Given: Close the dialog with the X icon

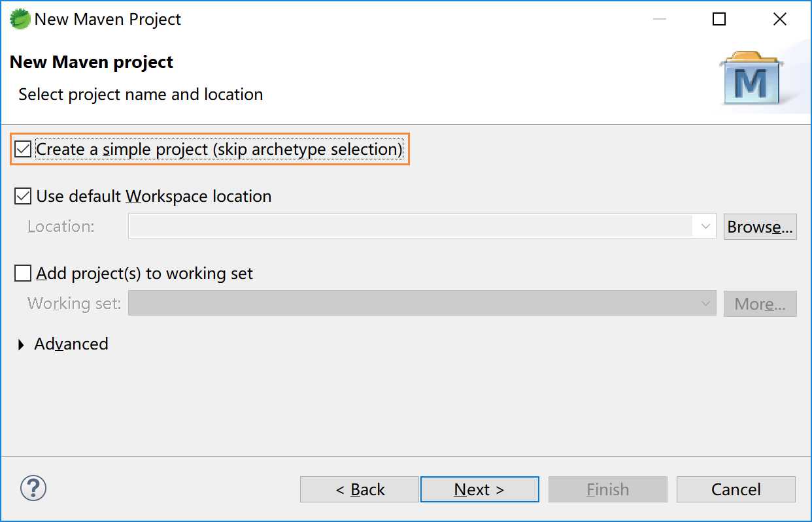Looking at the screenshot, I should pos(779,20).
